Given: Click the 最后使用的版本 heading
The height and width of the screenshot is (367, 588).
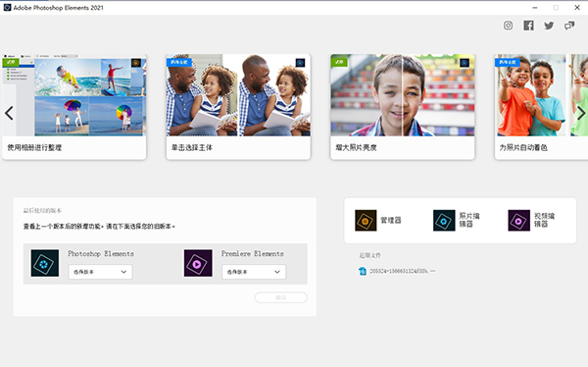Looking at the screenshot, I should tap(42, 211).
